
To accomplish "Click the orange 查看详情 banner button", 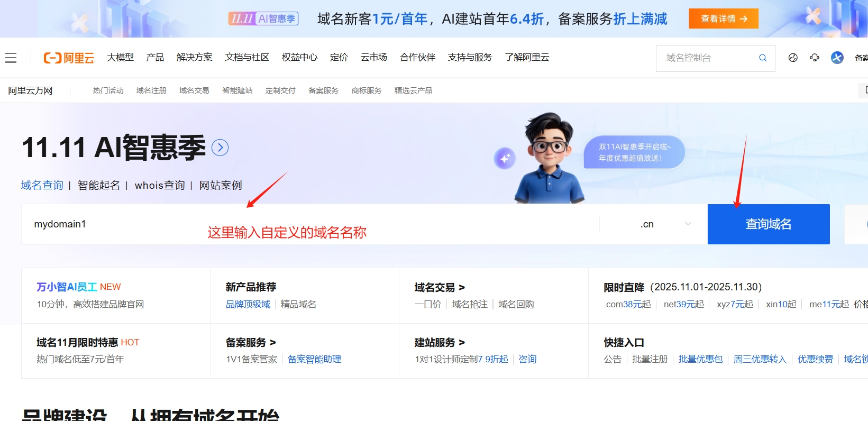I will click(723, 19).
